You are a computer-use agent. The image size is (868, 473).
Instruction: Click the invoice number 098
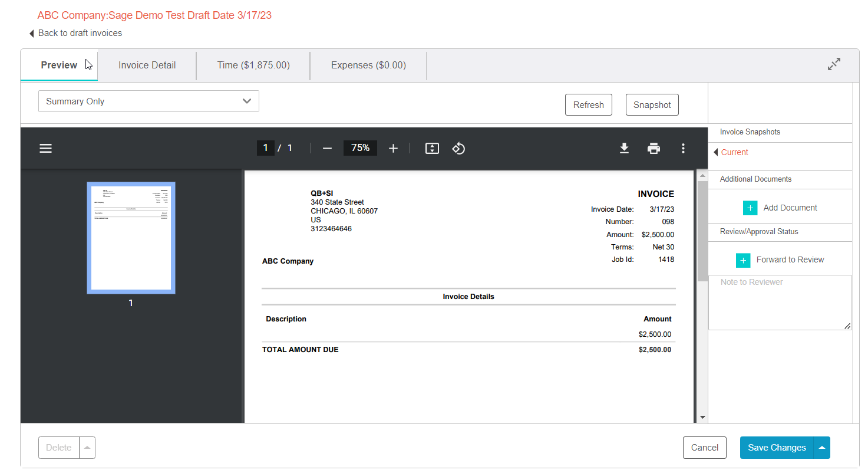point(668,222)
